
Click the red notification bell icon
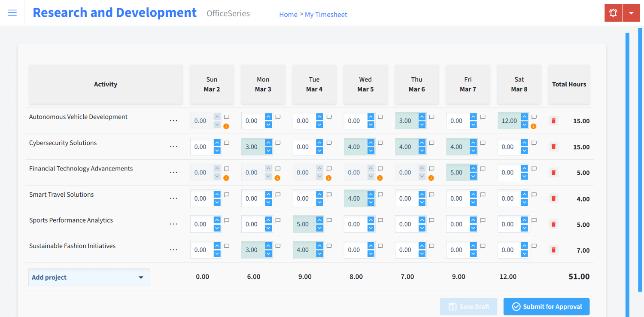click(613, 13)
